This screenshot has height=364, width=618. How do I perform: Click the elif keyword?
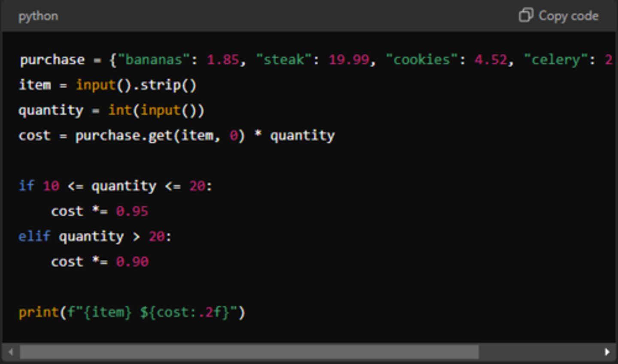(34, 236)
